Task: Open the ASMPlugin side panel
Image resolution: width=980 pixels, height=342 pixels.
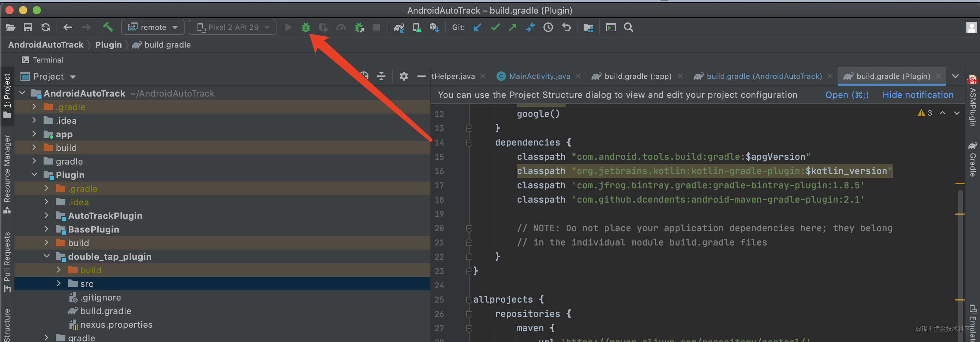Action: tap(973, 103)
